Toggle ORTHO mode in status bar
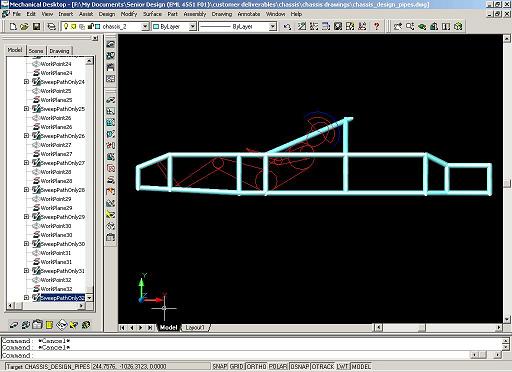 point(256,367)
